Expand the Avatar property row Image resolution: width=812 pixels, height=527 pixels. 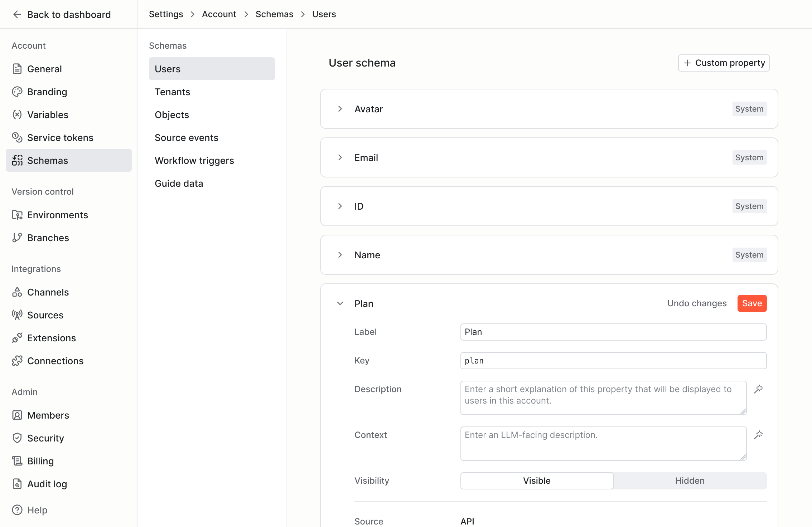(340, 109)
